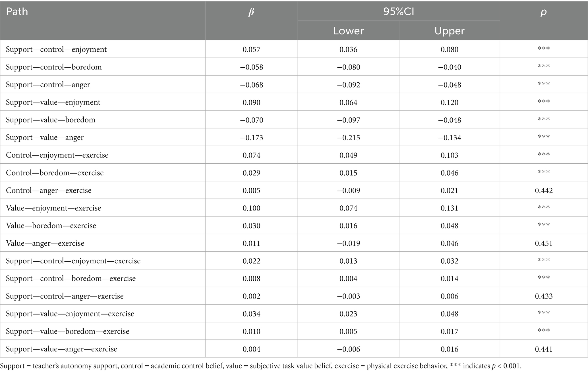Click the p value 0.441
Image resolution: width=588 pixels, height=373 pixels.
coord(544,349)
